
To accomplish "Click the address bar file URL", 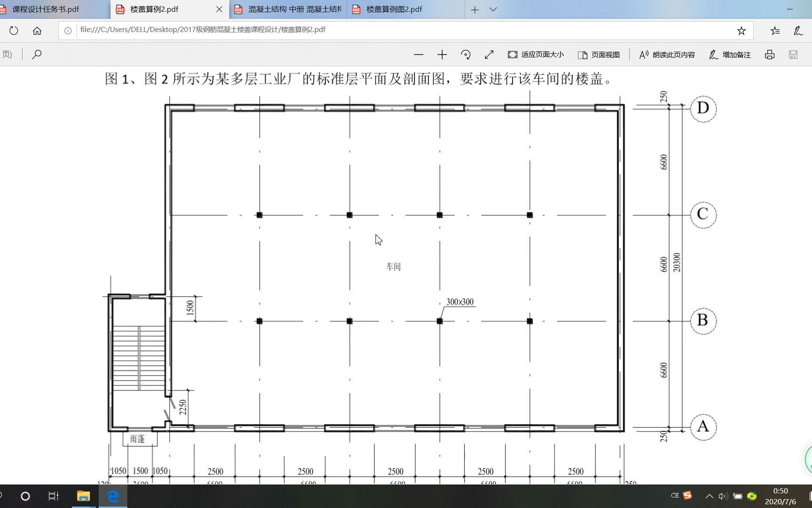I will coord(203,30).
